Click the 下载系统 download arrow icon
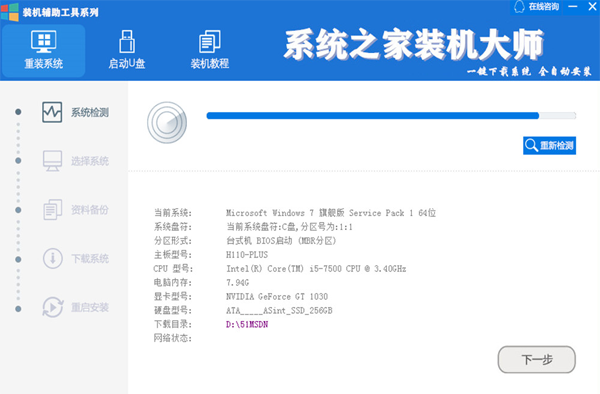This screenshot has height=394, width=600. (53, 258)
